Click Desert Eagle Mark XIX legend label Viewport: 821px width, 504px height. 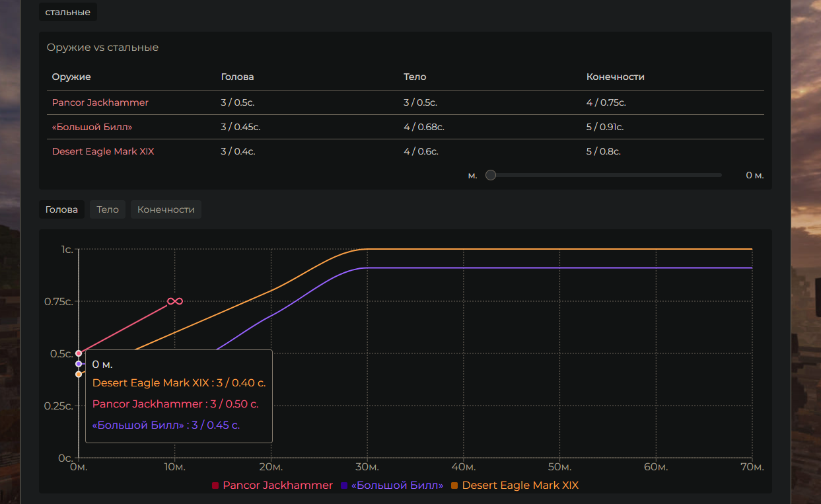click(520, 486)
